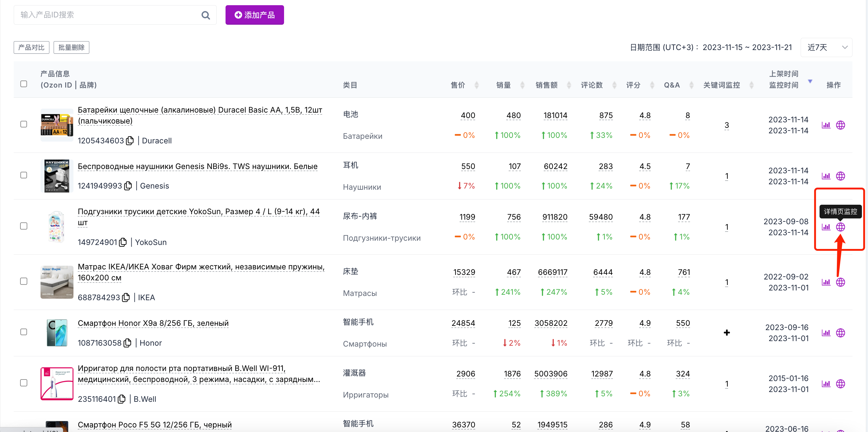This screenshot has height=432, width=868.
Task: Click the 产品对比 button
Action: [x=31, y=48]
